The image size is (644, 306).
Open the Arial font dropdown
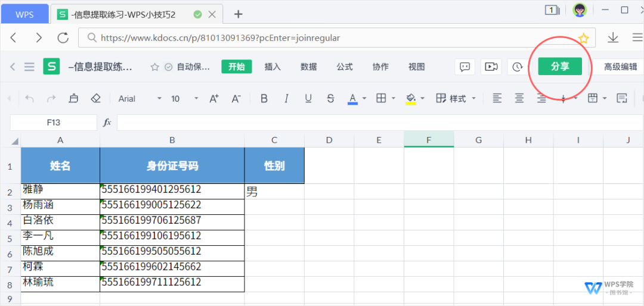[140, 99]
